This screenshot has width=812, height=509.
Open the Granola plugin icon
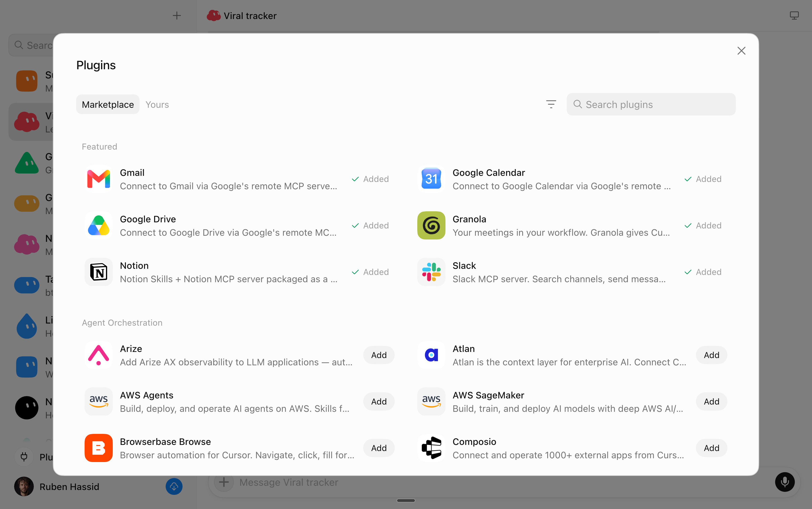[431, 225]
